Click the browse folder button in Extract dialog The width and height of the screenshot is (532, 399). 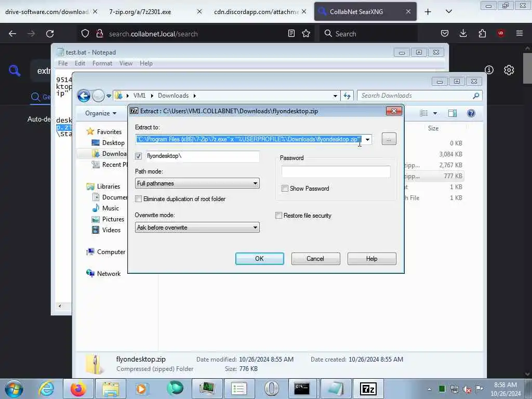click(x=389, y=139)
